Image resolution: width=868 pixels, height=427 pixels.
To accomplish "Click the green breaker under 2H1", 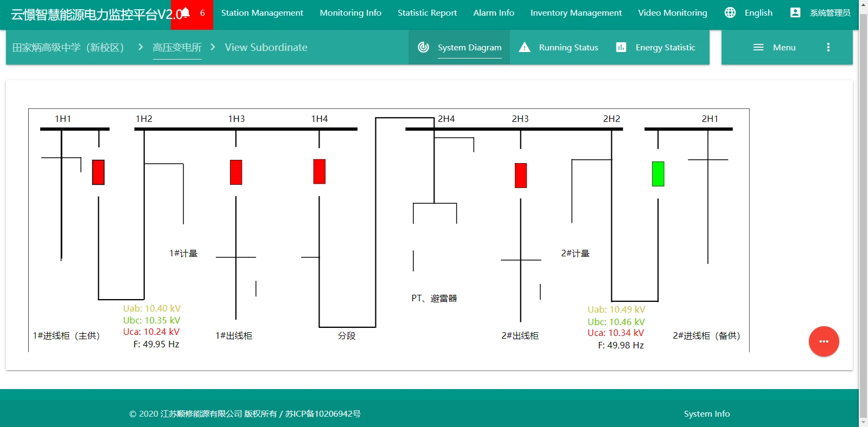I will [x=658, y=174].
